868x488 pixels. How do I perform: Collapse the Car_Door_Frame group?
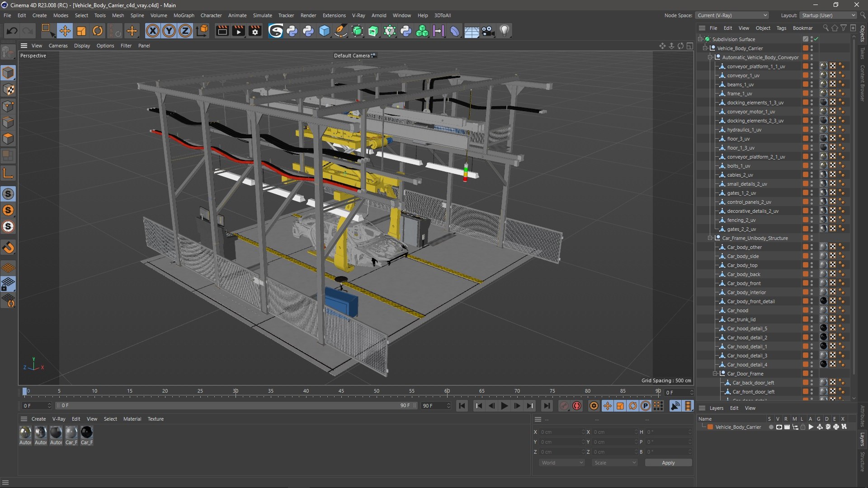click(x=715, y=374)
